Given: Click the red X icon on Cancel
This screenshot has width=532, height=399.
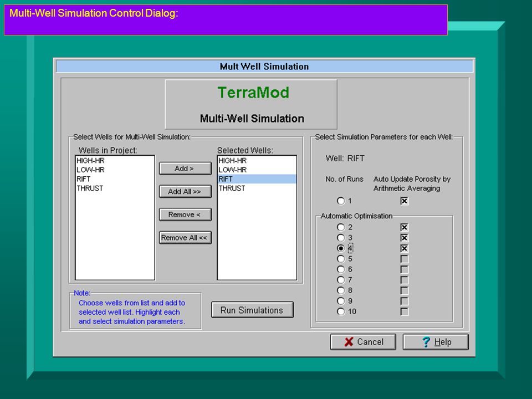Looking at the screenshot, I should [349, 342].
